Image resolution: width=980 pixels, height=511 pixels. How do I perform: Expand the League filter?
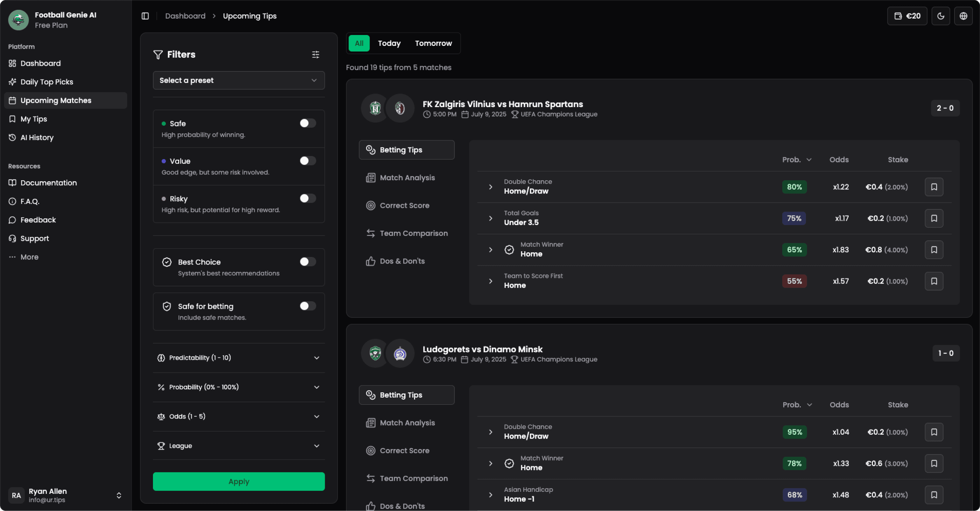pos(239,446)
